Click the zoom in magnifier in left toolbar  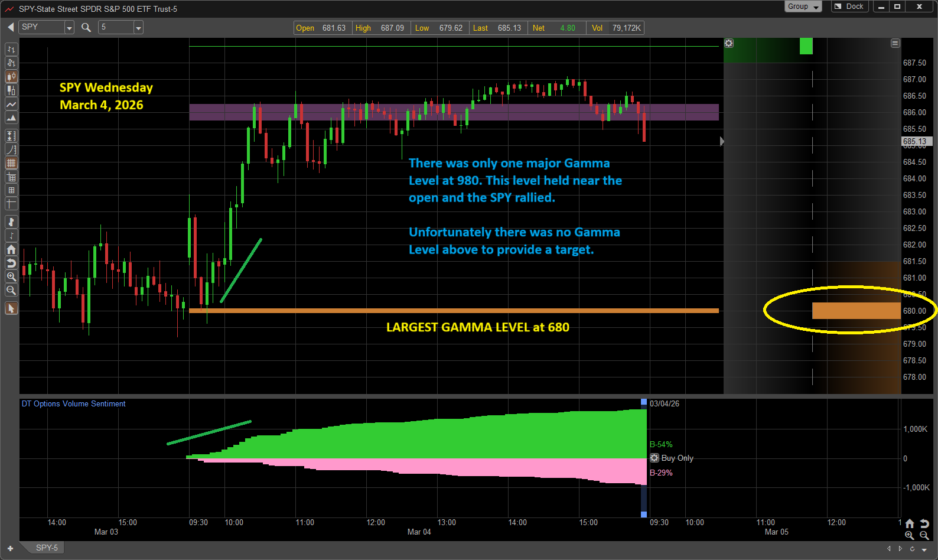[x=11, y=276]
